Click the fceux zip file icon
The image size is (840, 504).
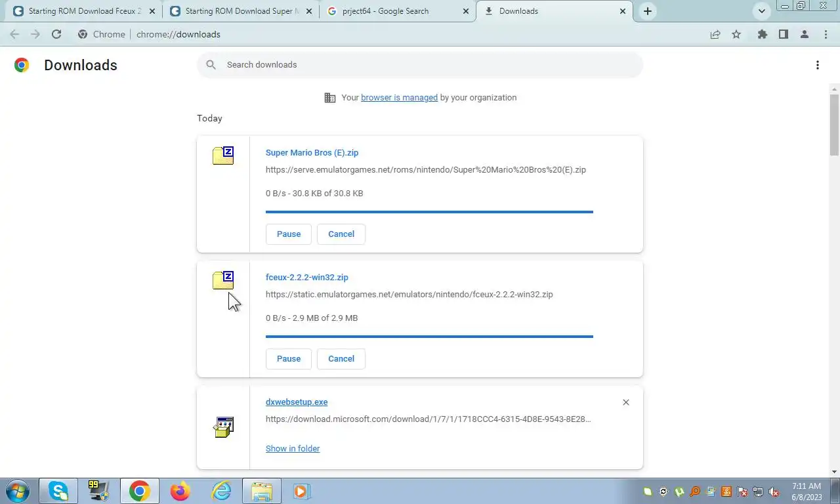click(223, 280)
